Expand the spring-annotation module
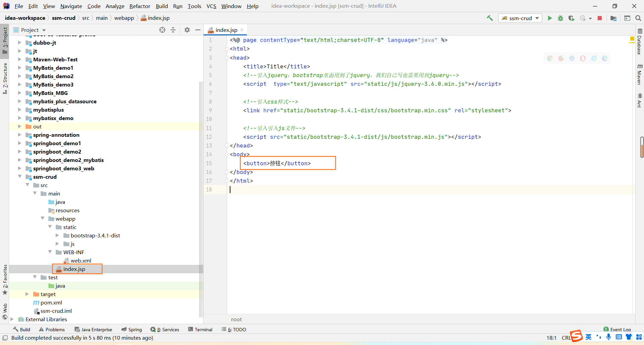 click(x=19, y=135)
